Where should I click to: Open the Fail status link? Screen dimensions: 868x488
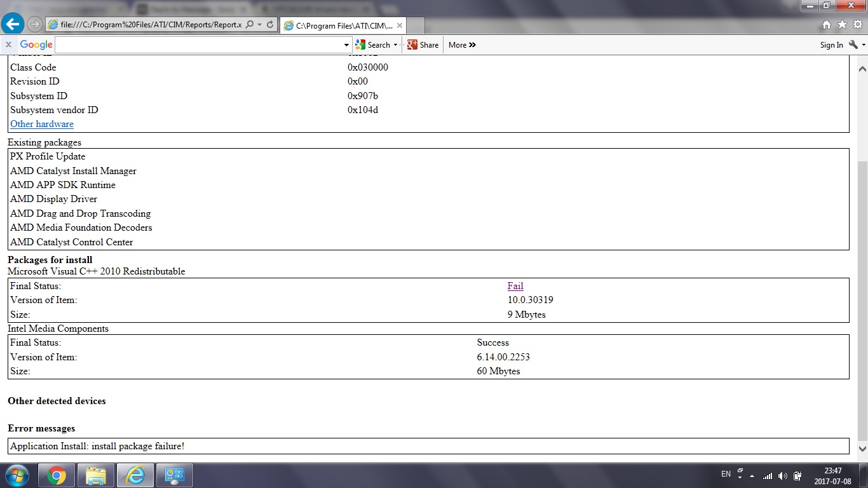point(515,286)
